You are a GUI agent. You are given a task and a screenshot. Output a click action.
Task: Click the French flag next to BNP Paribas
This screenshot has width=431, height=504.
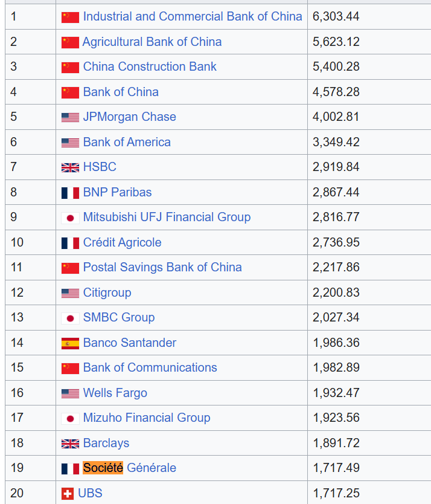pyautogui.click(x=70, y=193)
